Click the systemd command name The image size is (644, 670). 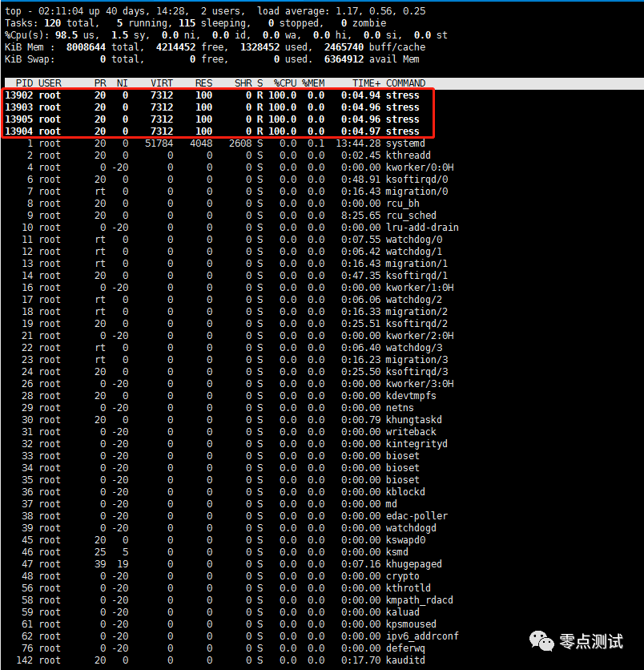[405, 143]
